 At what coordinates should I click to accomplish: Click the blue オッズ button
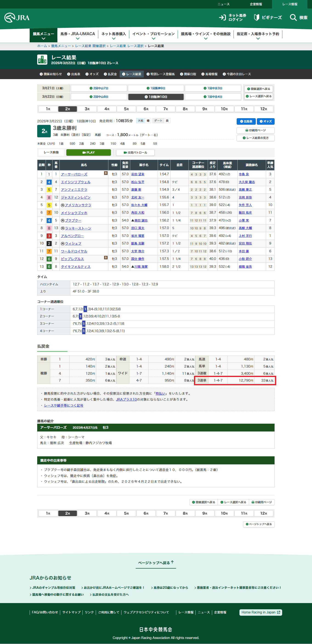[x=266, y=121]
